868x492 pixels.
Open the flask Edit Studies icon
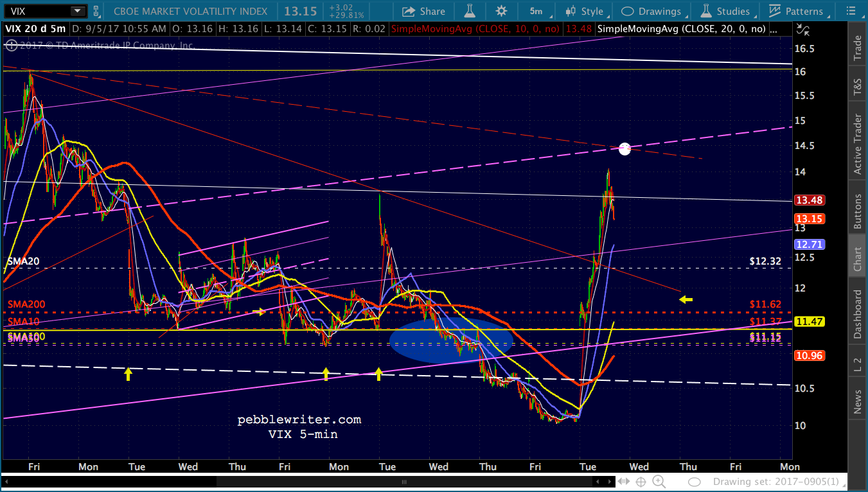471,11
